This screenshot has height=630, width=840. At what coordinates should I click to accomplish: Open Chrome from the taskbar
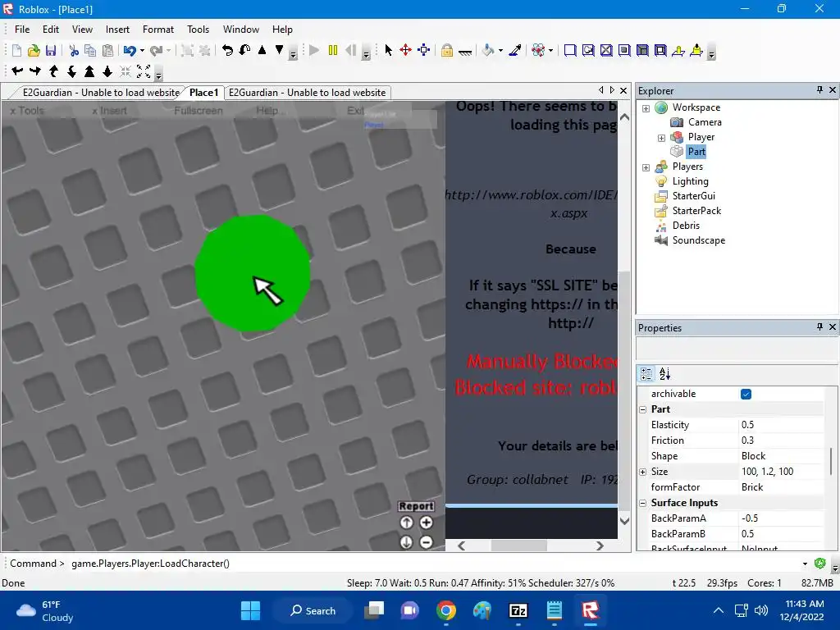(446, 610)
